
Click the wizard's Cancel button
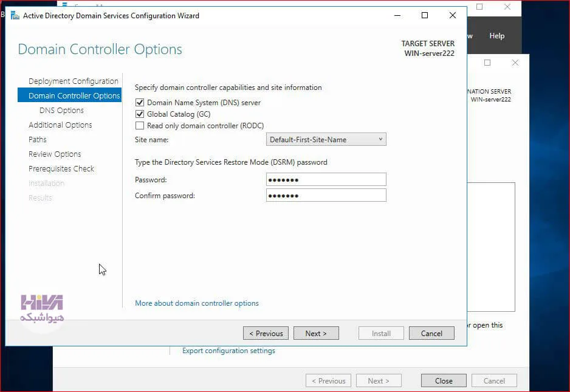pyautogui.click(x=431, y=334)
